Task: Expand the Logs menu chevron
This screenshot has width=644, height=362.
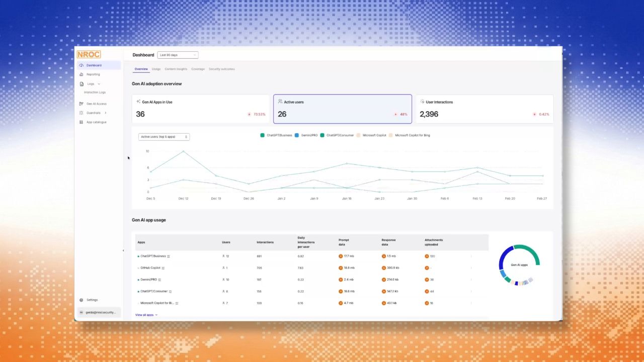Action: (x=99, y=84)
